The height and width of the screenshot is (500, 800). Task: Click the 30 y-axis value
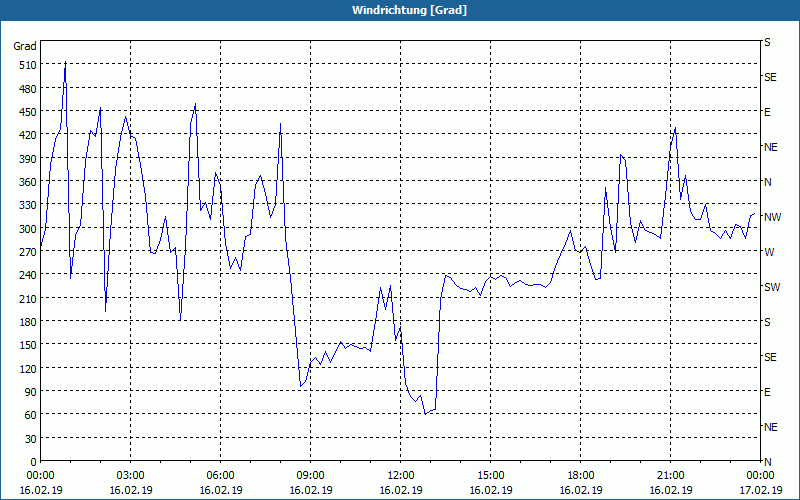coord(30,439)
